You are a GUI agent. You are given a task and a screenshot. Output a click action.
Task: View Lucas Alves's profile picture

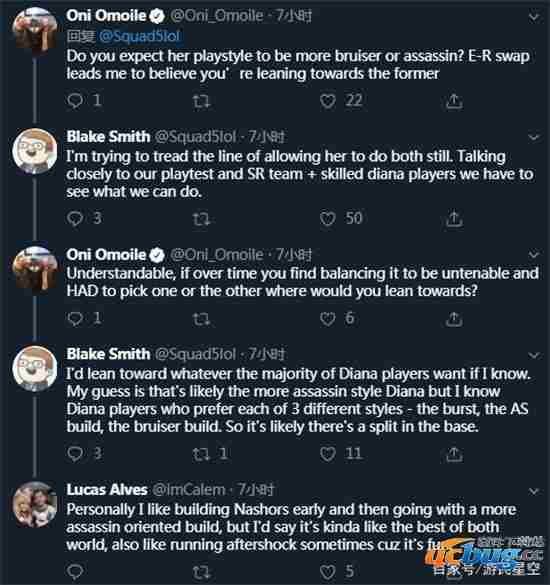tap(35, 504)
